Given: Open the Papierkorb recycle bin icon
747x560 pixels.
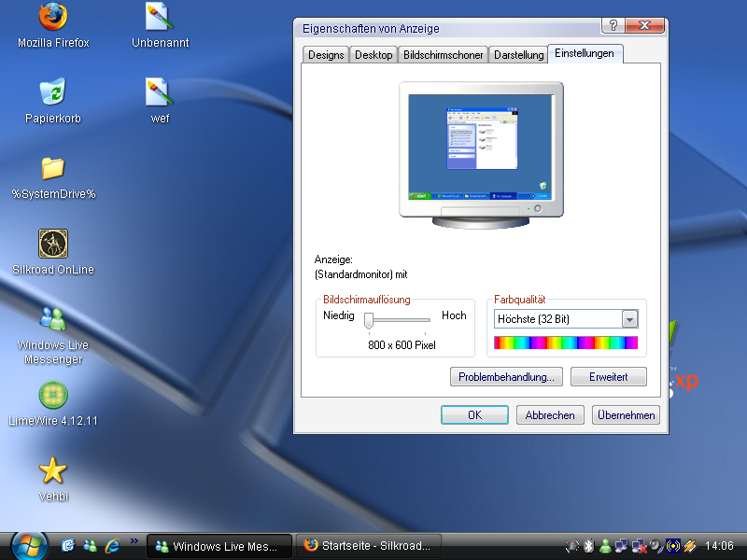Looking at the screenshot, I should click(52, 92).
